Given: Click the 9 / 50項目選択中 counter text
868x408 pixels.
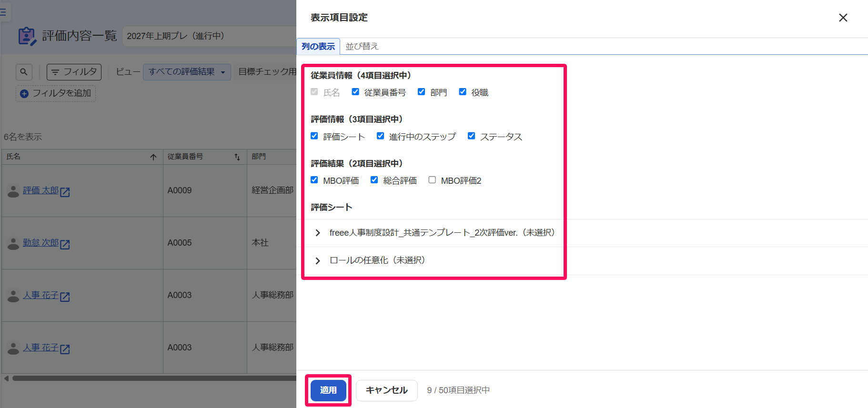Looking at the screenshot, I should point(458,390).
